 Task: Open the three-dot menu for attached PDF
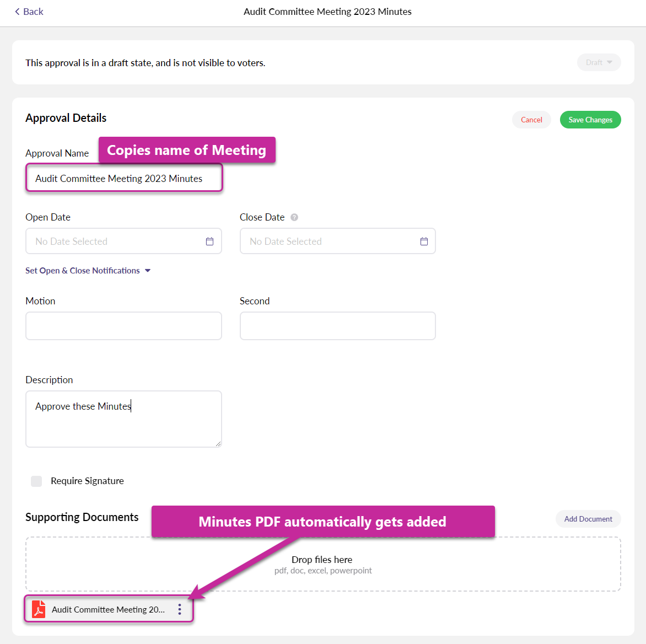(x=180, y=609)
